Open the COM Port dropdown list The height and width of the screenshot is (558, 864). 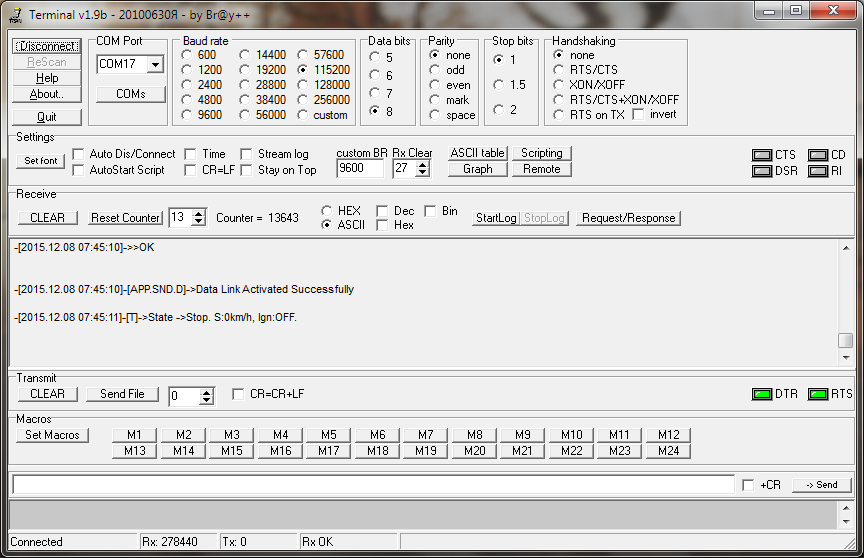(154, 64)
